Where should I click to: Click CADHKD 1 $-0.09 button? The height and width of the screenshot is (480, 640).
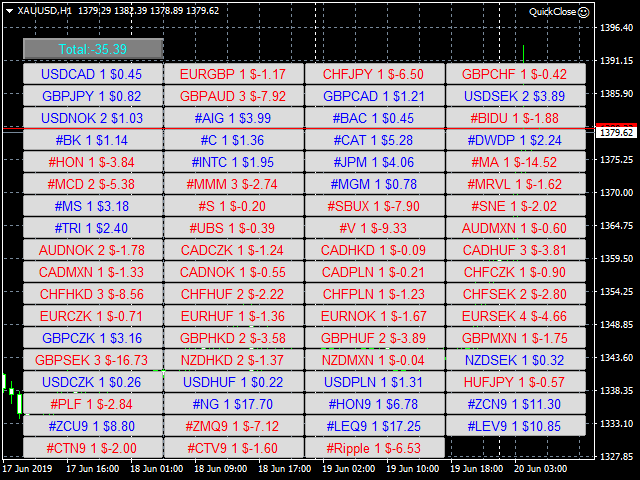pyautogui.click(x=375, y=250)
